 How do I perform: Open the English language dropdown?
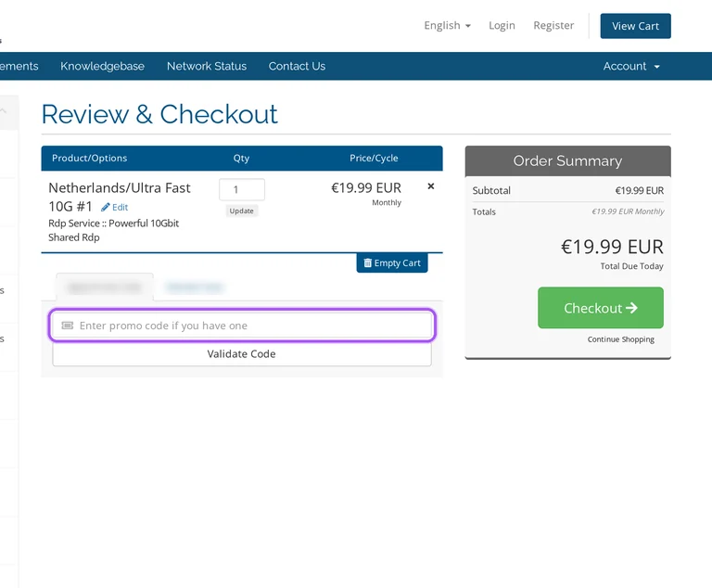(x=447, y=25)
